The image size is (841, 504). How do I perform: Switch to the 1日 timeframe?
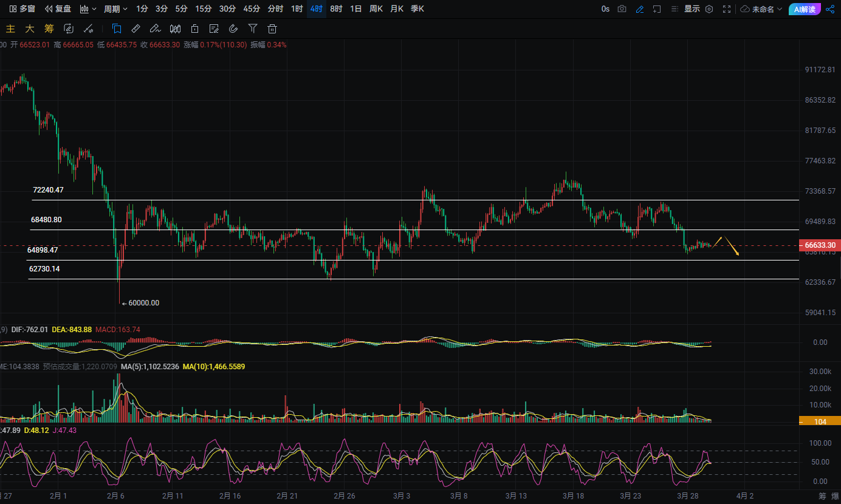355,9
